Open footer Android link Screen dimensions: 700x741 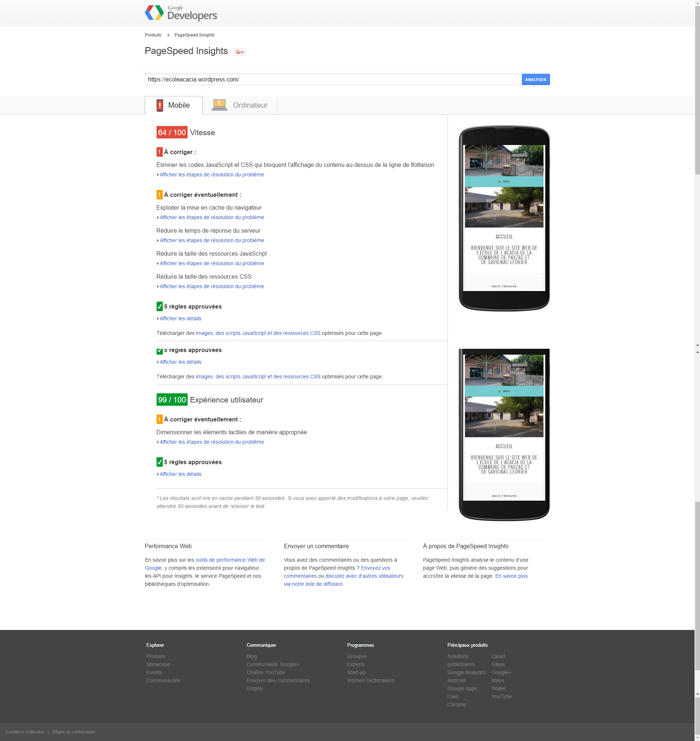point(456,680)
